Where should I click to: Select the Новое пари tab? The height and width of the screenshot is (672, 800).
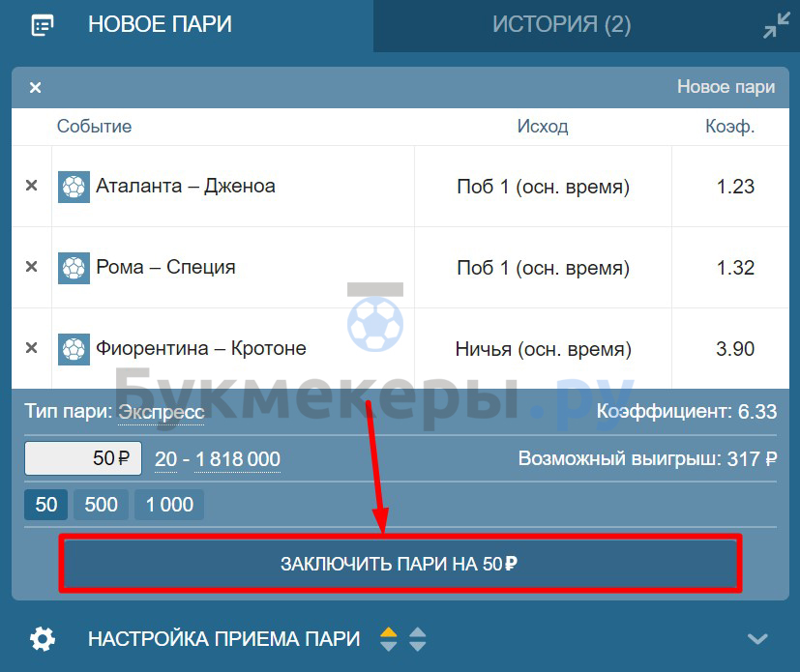[x=160, y=25]
